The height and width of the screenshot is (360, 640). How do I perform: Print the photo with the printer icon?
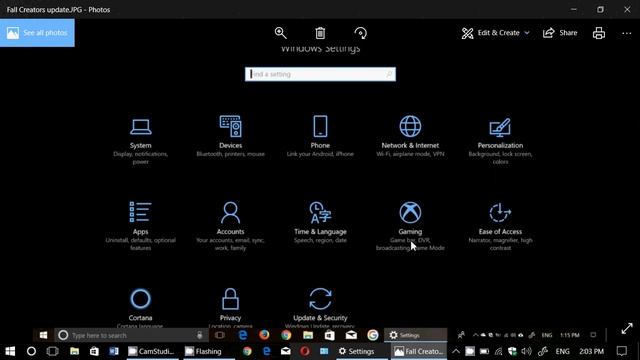[x=599, y=33]
